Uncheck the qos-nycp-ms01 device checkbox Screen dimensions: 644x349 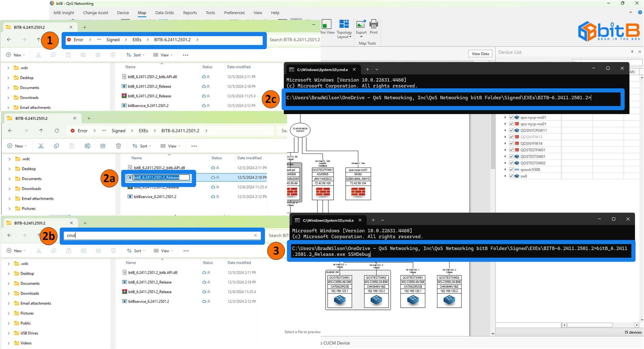(x=511, y=117)
